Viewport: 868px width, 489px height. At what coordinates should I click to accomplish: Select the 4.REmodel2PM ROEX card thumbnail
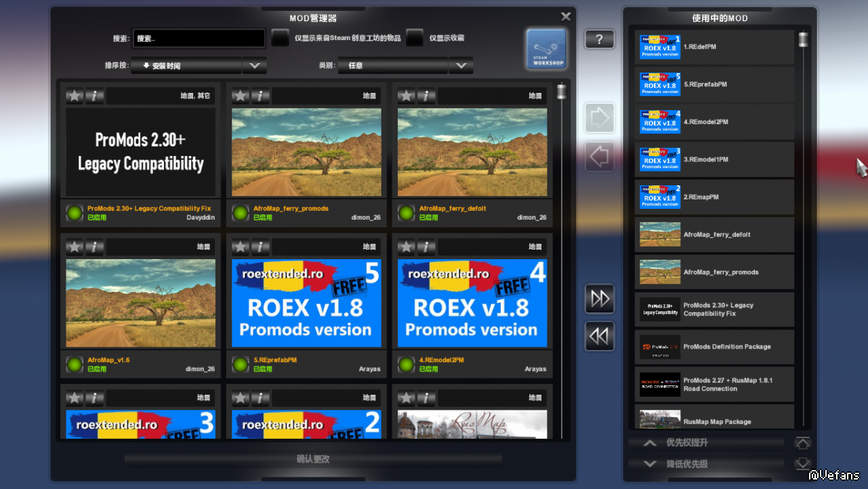point(472,303)
